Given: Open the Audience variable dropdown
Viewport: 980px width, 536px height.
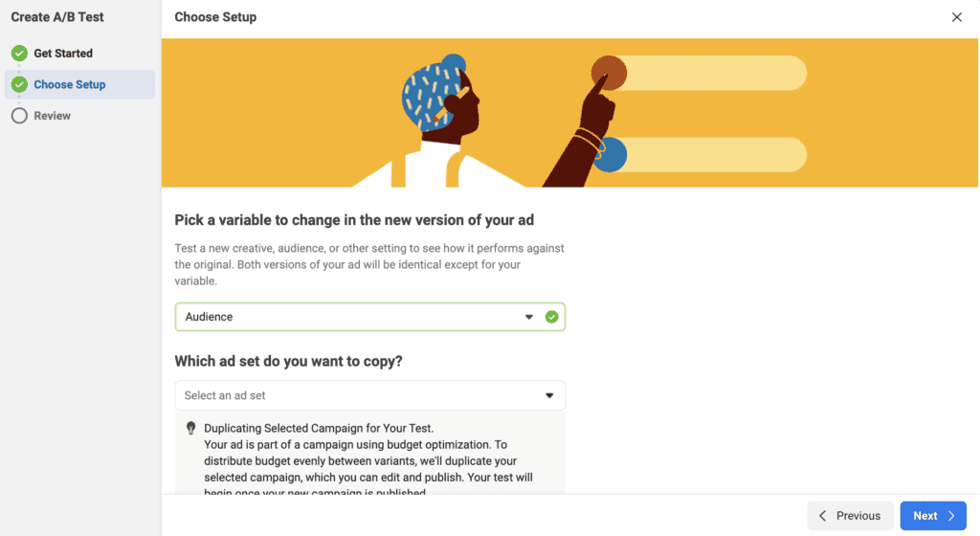Looking at the screenshot, I should coord(370,317).
